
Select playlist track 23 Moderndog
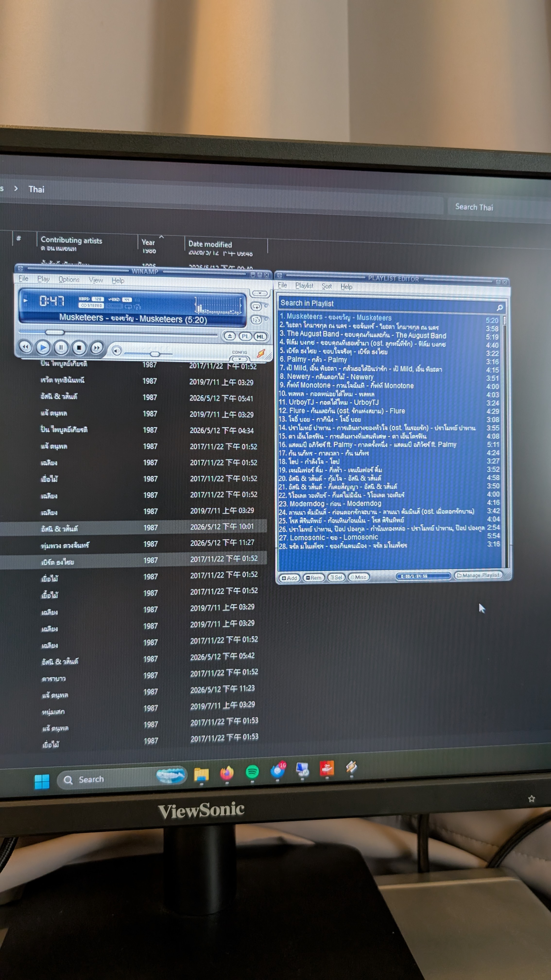[x=389, y=504]
